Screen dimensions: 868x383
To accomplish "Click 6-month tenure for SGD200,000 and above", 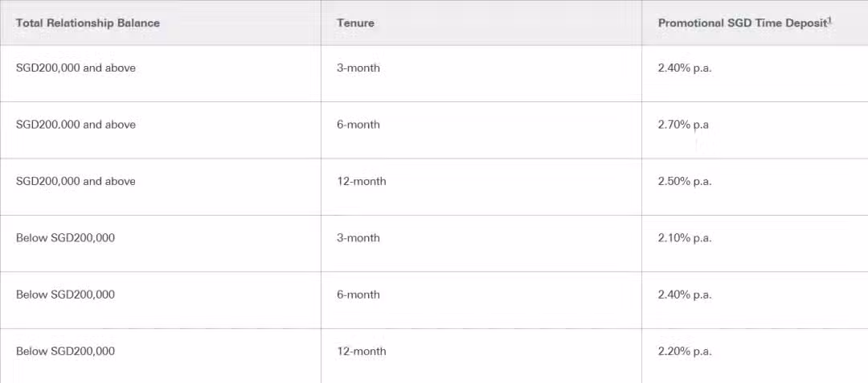I will point(358,125).
